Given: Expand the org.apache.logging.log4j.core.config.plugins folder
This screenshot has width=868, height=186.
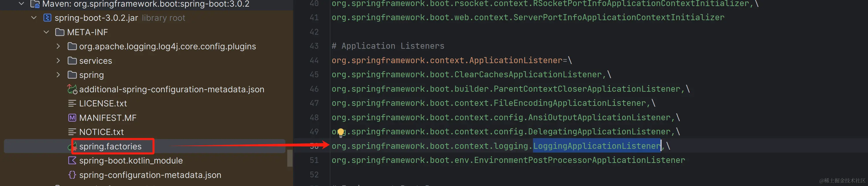Looking at the screenshot, I should (x=58, y=46).
